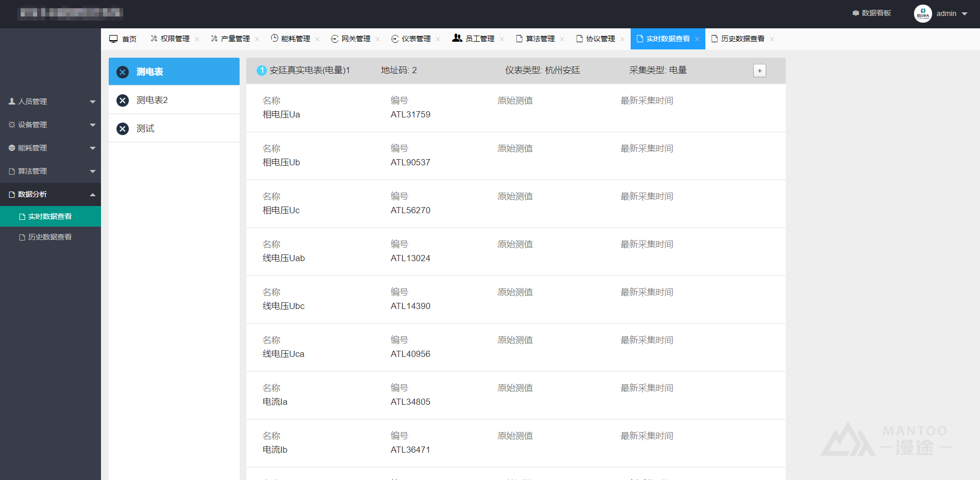Switch to the 协议管理 tab
The image size is (980, 480).
pos(600,39)
